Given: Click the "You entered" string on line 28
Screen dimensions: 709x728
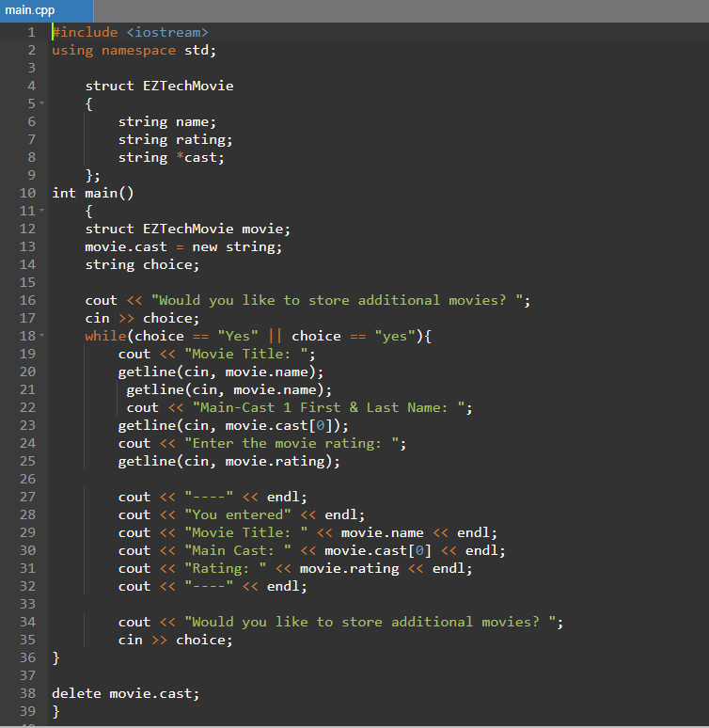Looking at the screenshot, I should (238, 514).
